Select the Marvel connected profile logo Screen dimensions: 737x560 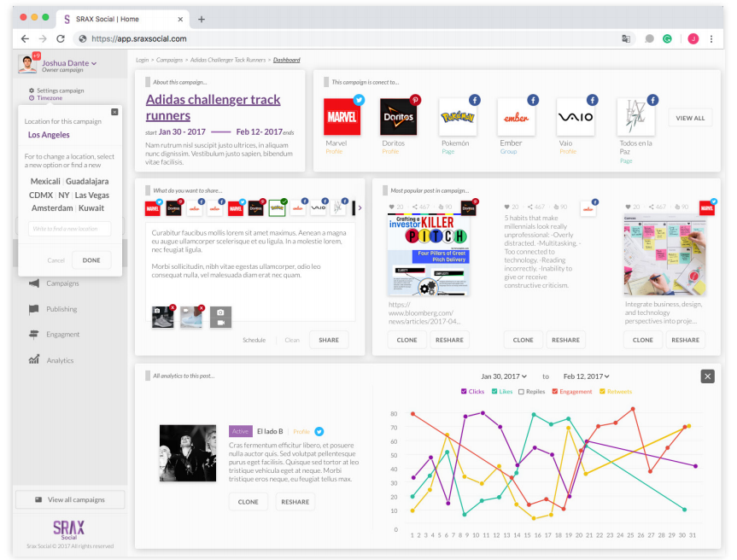342,117
